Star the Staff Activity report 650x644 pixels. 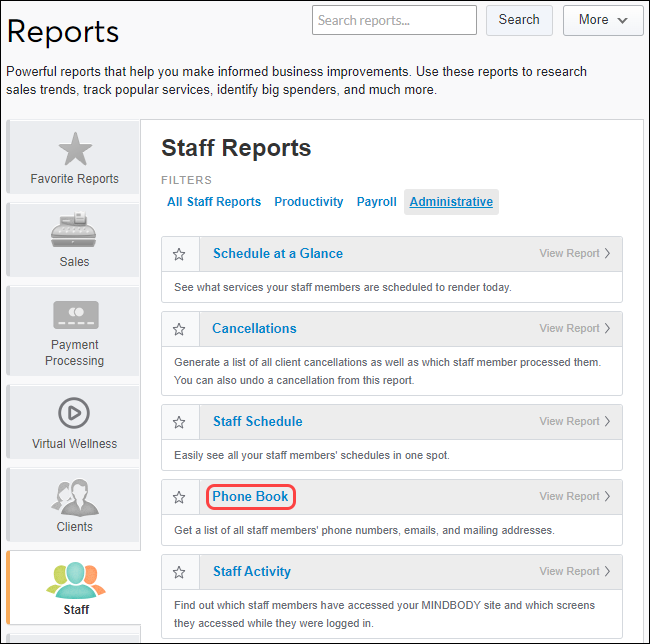point(180,572)
